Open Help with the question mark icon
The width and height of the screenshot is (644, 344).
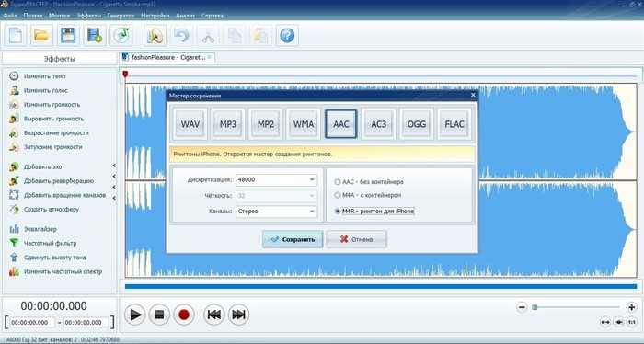pyautogui.click(x=287, y=35)
